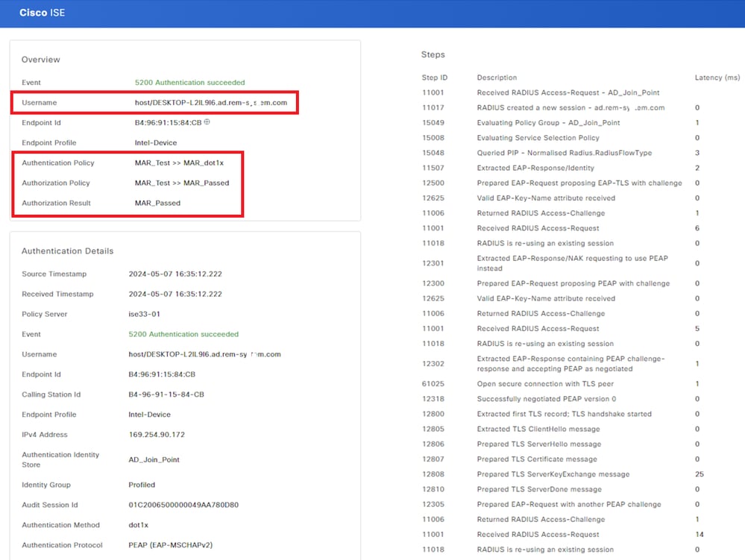745x560 pixels.
Task: Click the icon beside Endpoint Id B4:96:91:15:84:CB
Action: click(207, 122)
